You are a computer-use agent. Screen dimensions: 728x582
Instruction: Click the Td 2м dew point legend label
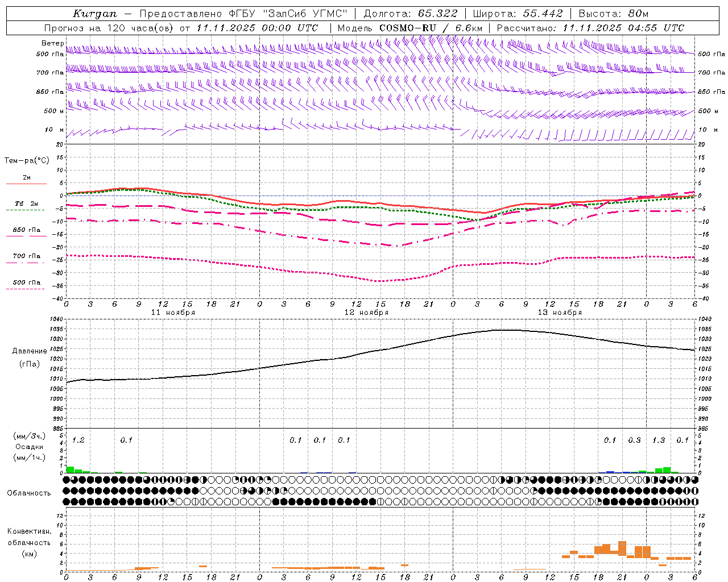[26, 203]
